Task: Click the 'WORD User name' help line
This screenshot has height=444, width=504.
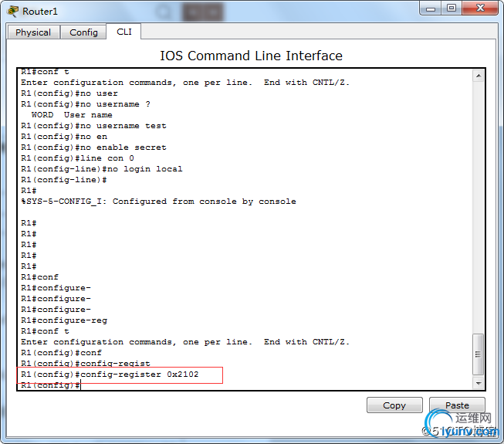Action: (x=72, y=115)
